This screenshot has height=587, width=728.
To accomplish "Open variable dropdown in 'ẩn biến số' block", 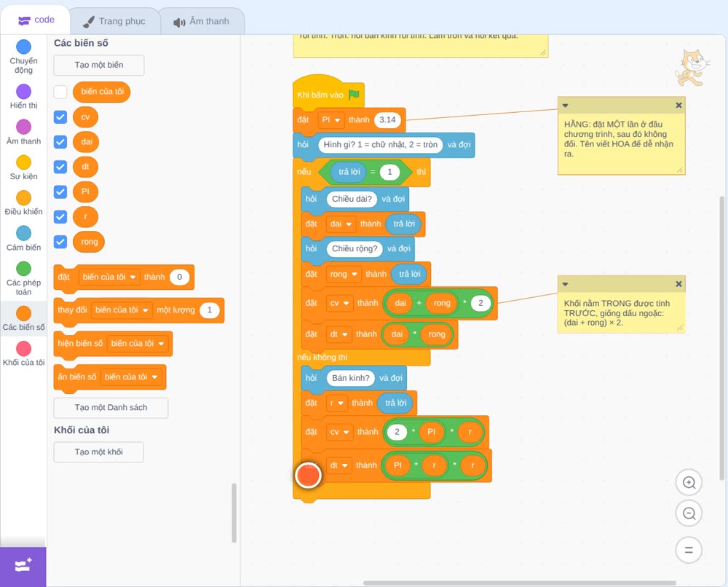I will pyautogui.click(x=131, y=377).
